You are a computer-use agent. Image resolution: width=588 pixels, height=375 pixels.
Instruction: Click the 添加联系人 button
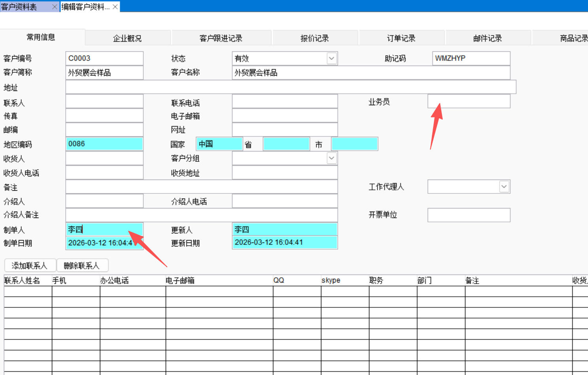point(30,265)
